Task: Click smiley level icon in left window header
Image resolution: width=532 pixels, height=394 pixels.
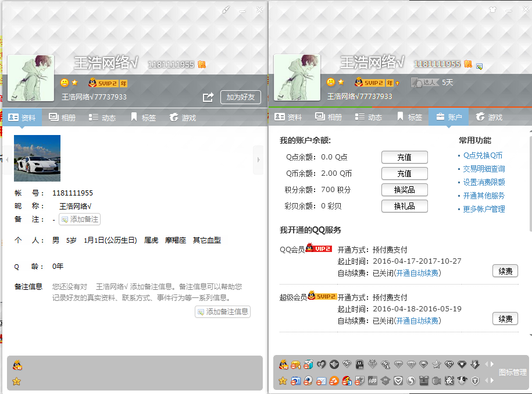Action: tap(65, 83)
